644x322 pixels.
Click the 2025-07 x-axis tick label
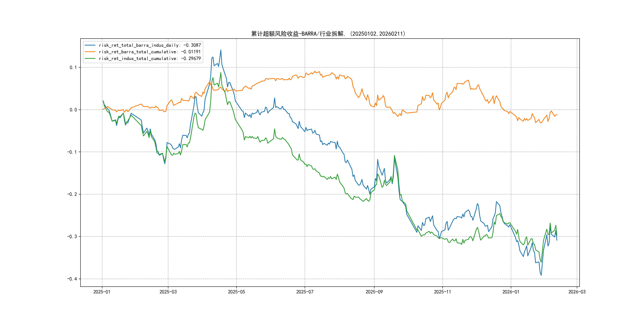305,292
